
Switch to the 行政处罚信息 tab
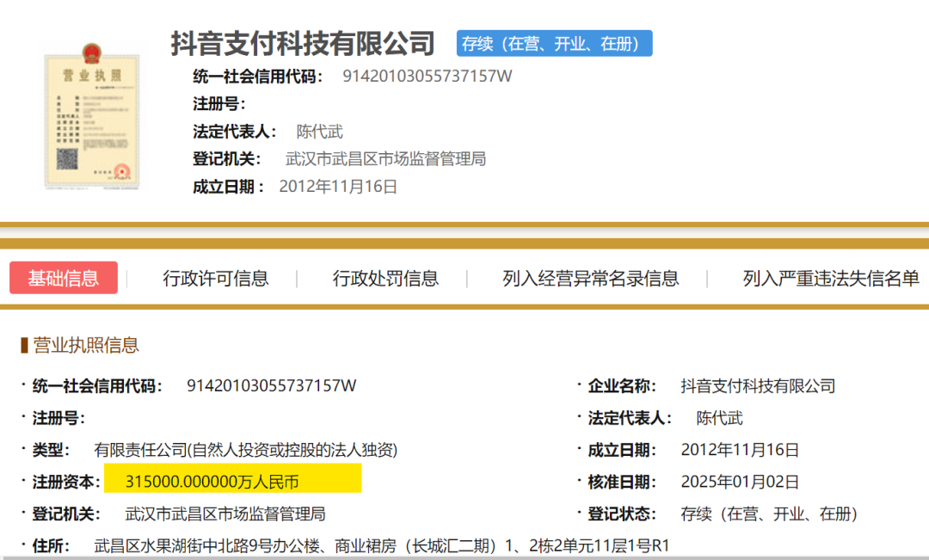click(384, 278)
